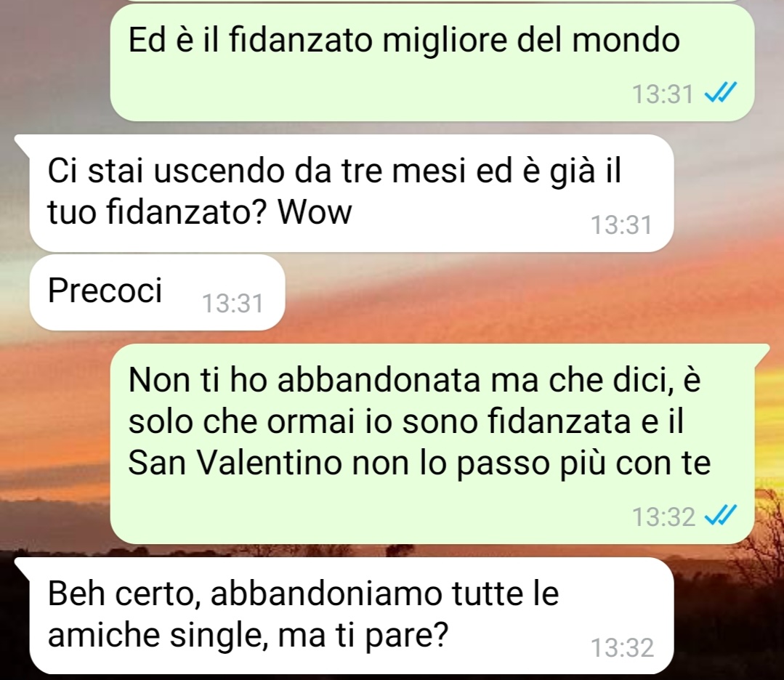
Task: Click the 13:32 timestamp on the last white message
Action: click(x=623, y=647)
